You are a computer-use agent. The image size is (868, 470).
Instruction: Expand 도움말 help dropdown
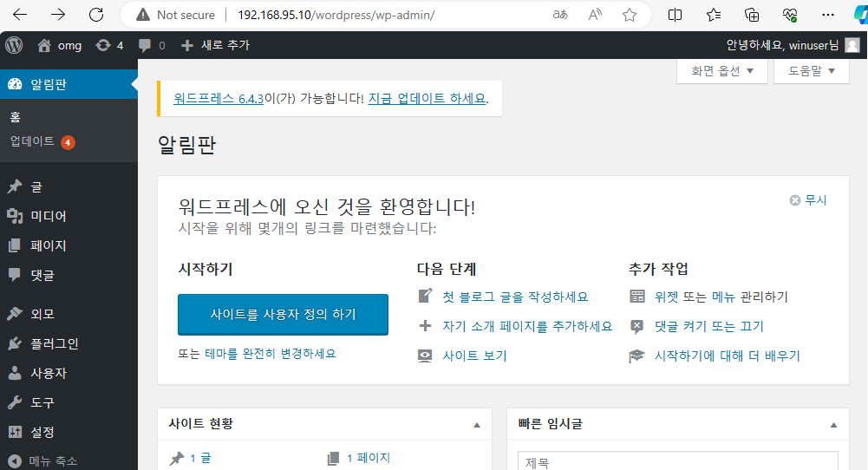tap(811, 71)
